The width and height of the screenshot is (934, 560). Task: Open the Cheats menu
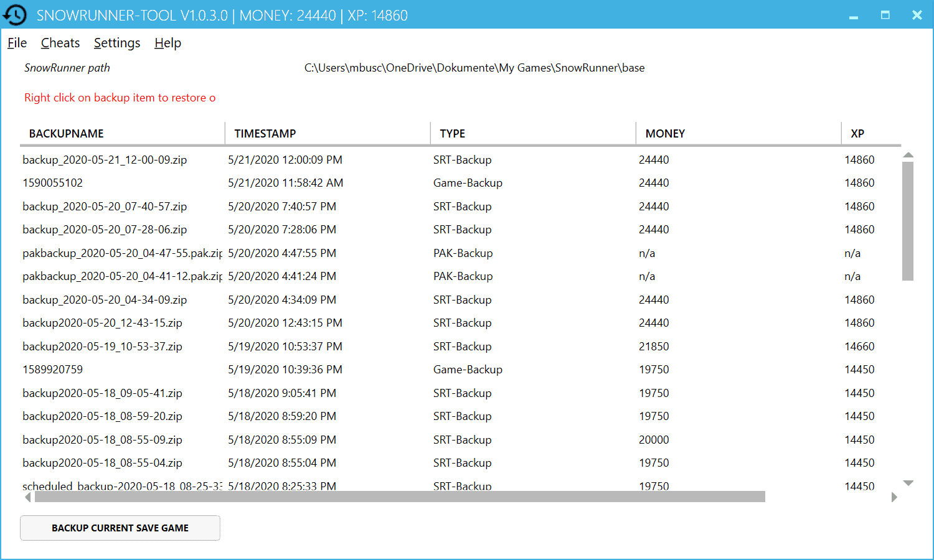click(x=60, y=43)
